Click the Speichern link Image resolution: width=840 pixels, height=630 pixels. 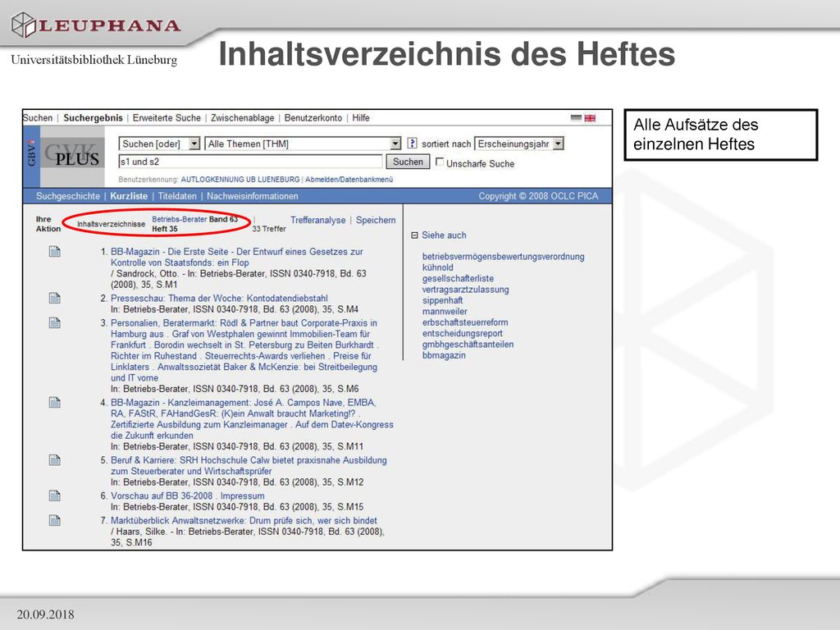coord(376,220)
